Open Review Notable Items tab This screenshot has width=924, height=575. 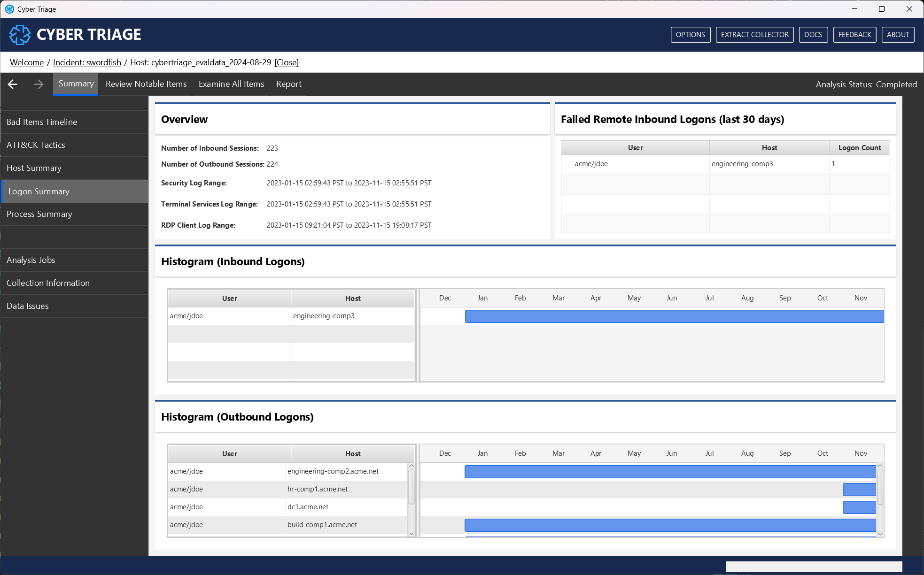[x=146, y=84]
